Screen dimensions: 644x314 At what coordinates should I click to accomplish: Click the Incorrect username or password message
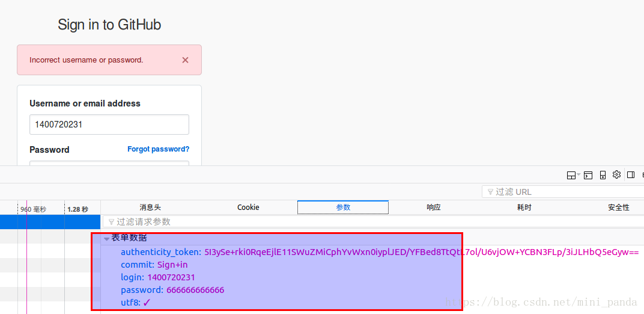point(87,60)
